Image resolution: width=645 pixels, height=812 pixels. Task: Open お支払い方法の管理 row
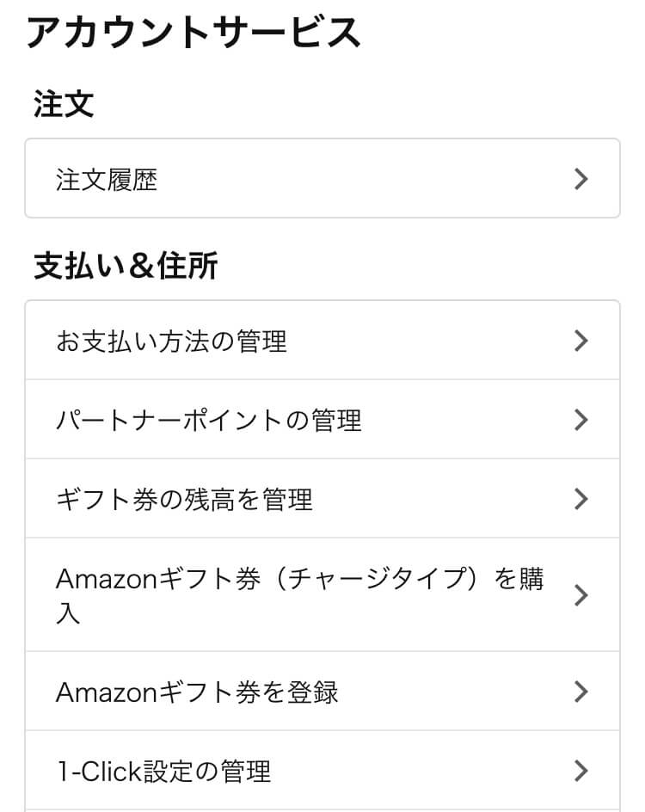(x=322, y=341)
